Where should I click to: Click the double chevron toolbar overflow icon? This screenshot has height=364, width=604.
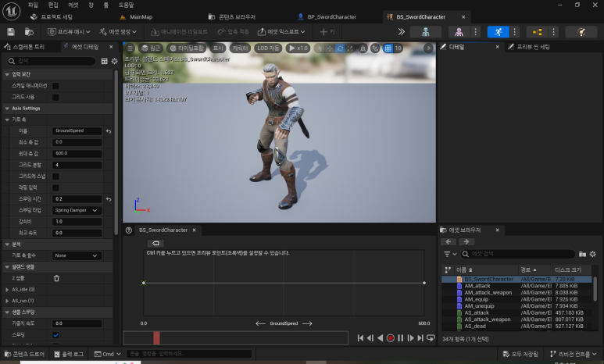(x=402, y=31)
